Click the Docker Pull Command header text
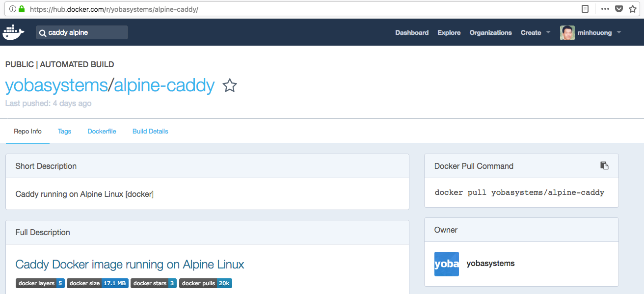The image size is (644, 294). point(474,166)
